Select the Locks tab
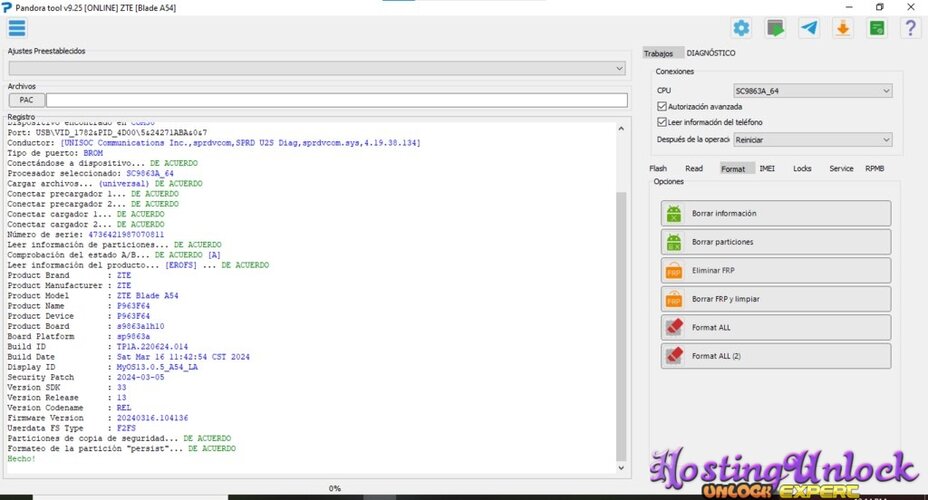This screenshot has height=500, width=928. point(802,169)
